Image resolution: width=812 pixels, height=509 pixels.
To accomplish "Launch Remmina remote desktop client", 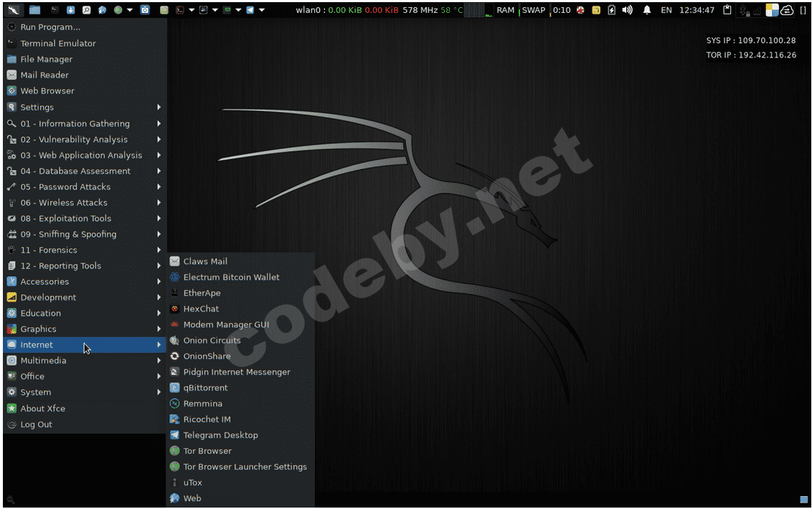I will coord(240,403).
